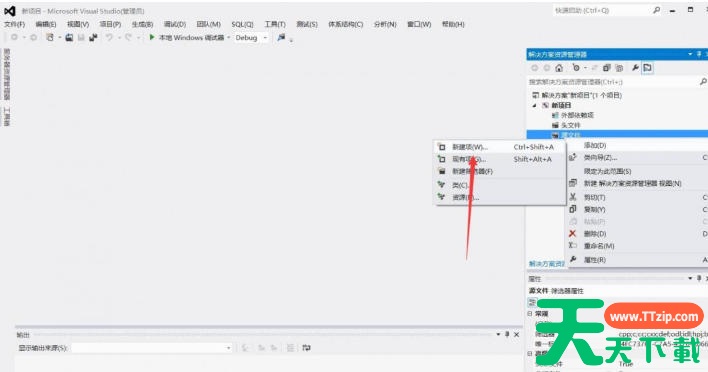708x372 pixels.
Task: Collapse the 新项目 project node
Action: [x=535, y=105]
